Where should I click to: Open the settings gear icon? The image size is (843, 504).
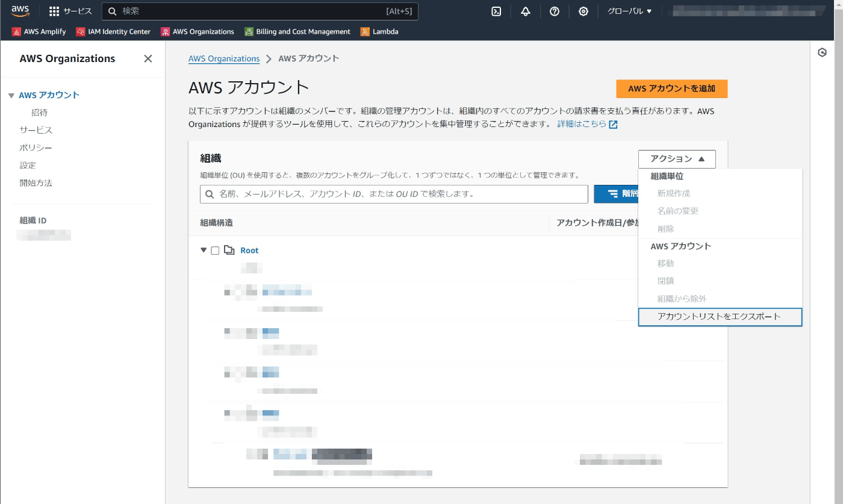point(583,11)
